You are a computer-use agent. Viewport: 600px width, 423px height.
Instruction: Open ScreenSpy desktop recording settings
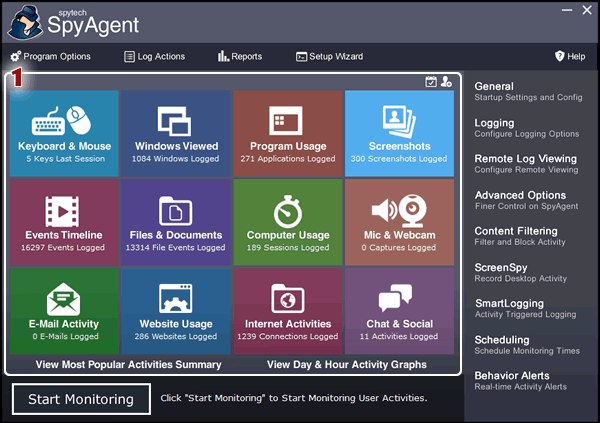pos(520,273)
